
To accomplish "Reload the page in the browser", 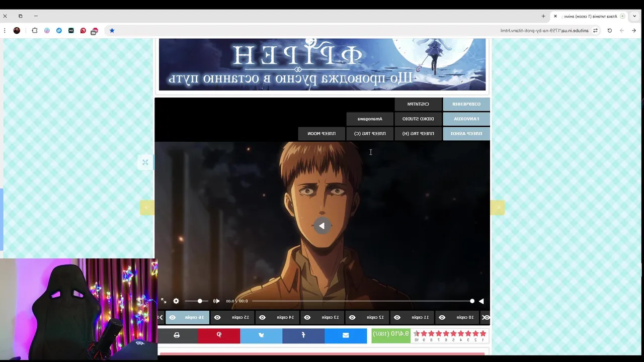I will (609, 31).
